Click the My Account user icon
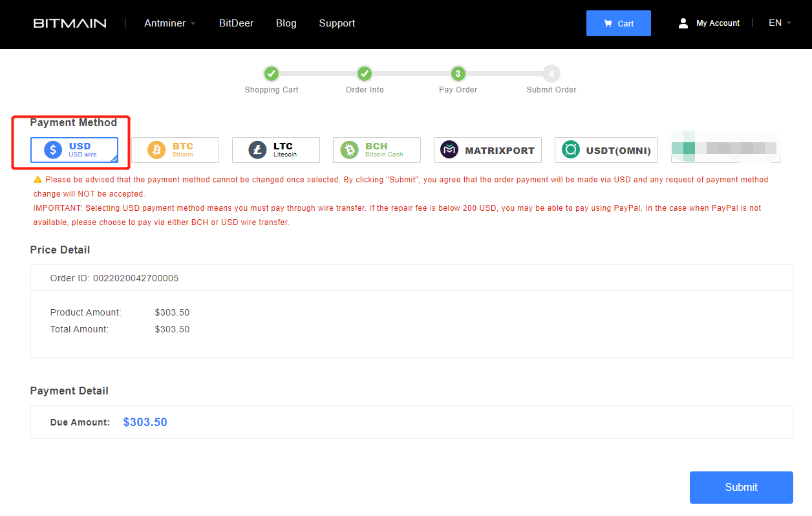Viewport: 812px width, 516px height. click(x=683, y=23)
